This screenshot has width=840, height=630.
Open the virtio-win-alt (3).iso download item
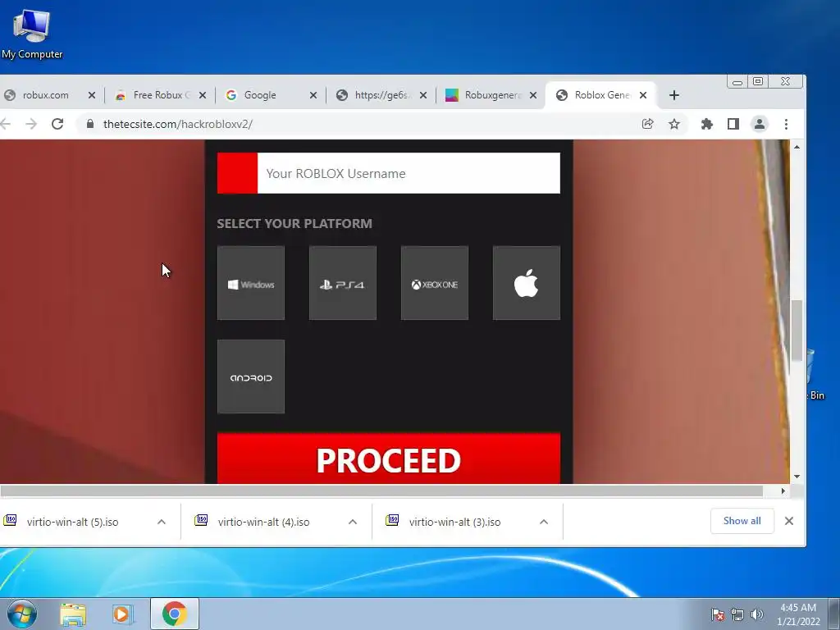454,522
